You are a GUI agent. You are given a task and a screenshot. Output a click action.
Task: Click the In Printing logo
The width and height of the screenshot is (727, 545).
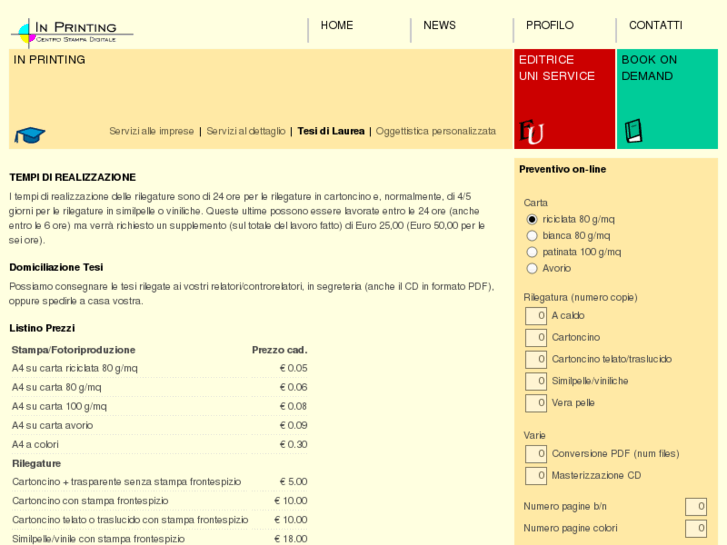(71, 33)
